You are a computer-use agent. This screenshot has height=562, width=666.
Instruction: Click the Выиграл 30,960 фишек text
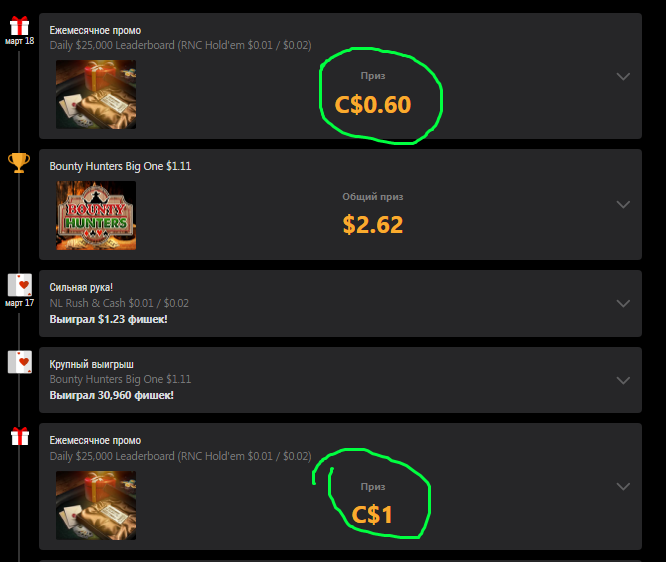point(112,395)
